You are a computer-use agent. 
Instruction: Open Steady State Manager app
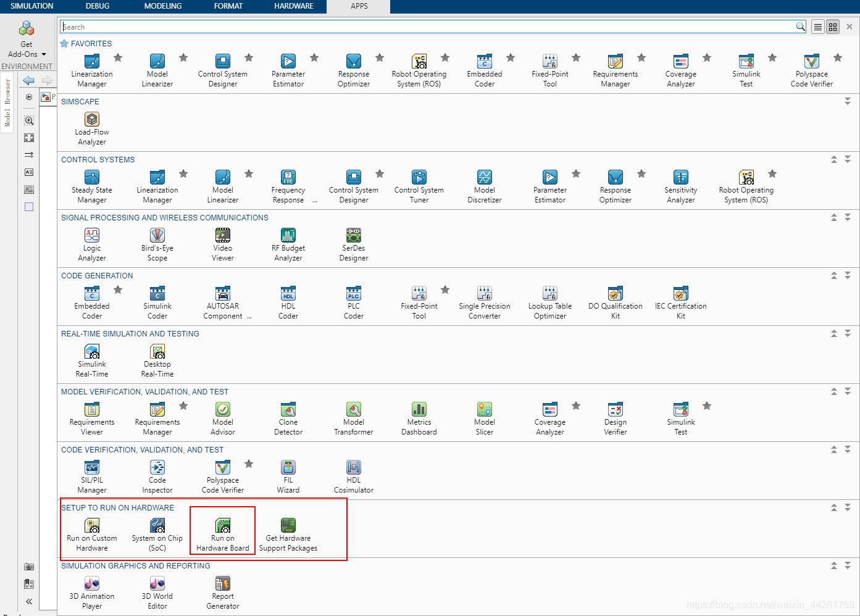click(92, 186)
